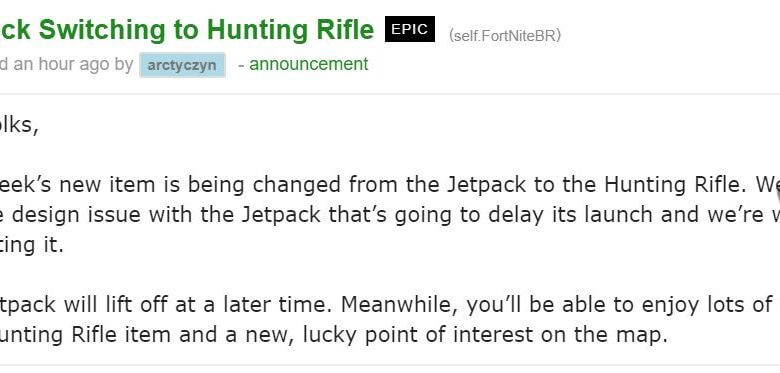Filter by the announcement flair link

click(309, 64)
